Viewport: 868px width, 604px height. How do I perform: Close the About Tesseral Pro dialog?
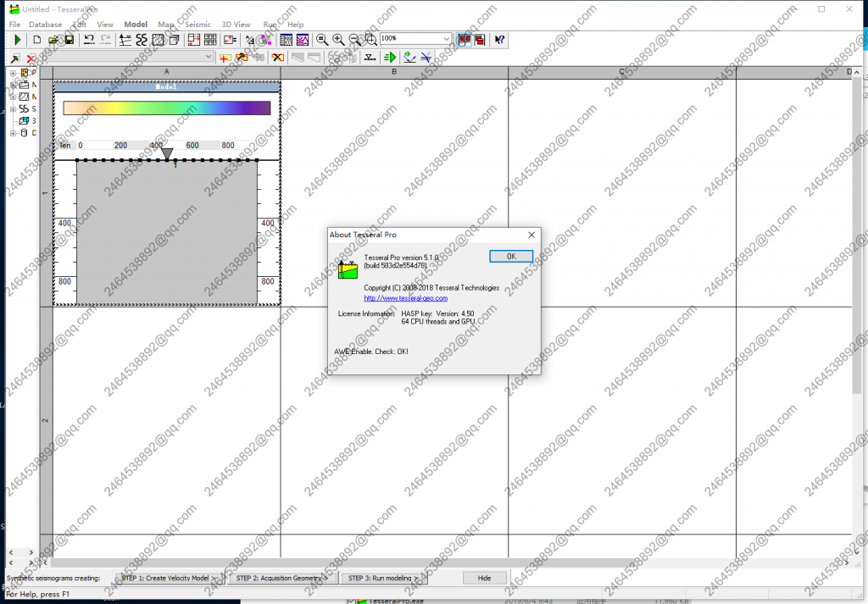point(531,235)
